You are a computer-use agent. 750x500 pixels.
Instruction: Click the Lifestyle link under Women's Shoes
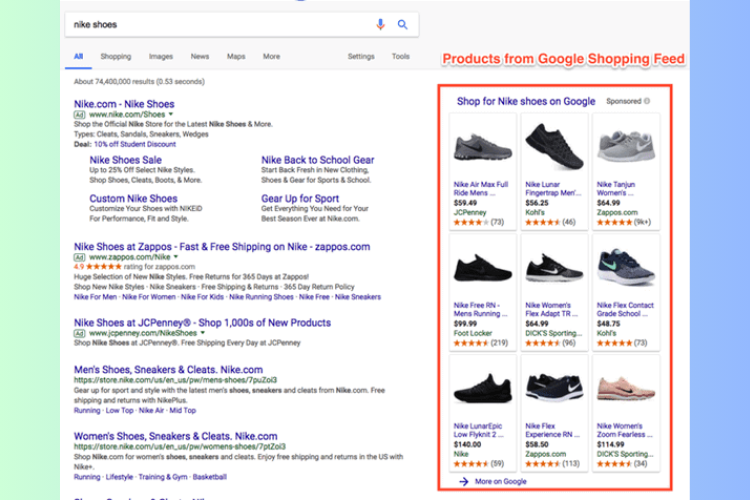119,477
